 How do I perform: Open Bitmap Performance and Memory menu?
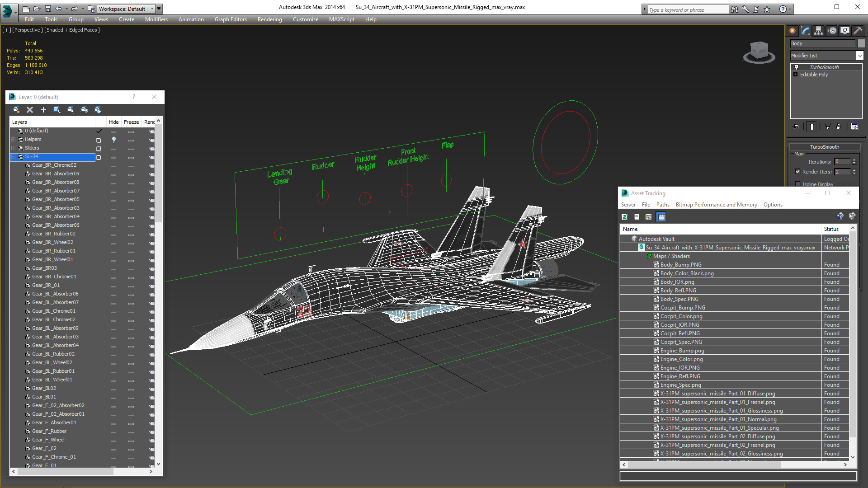(716, 205)
